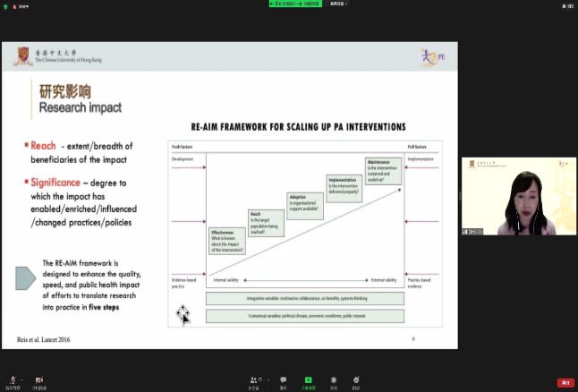This screenshot has width=578, height=392.
Task: Select the speaker's video thumbnail
Action: pos(519,197)
